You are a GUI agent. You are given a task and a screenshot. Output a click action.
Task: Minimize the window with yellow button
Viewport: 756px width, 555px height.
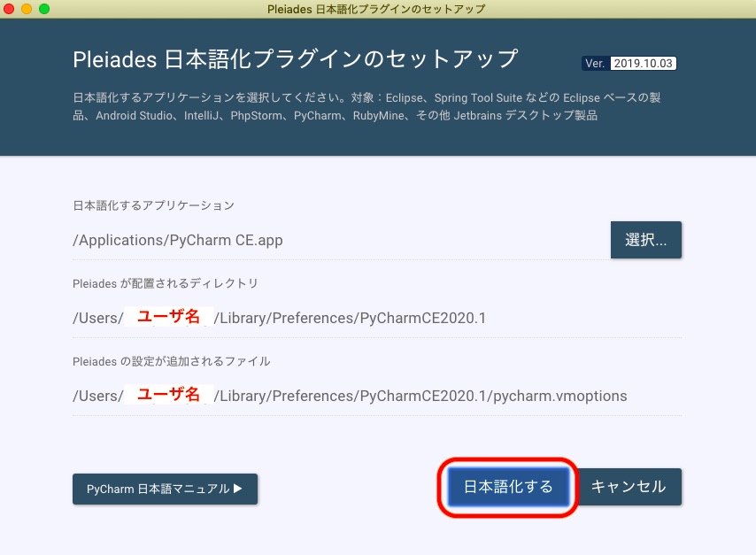27,9
